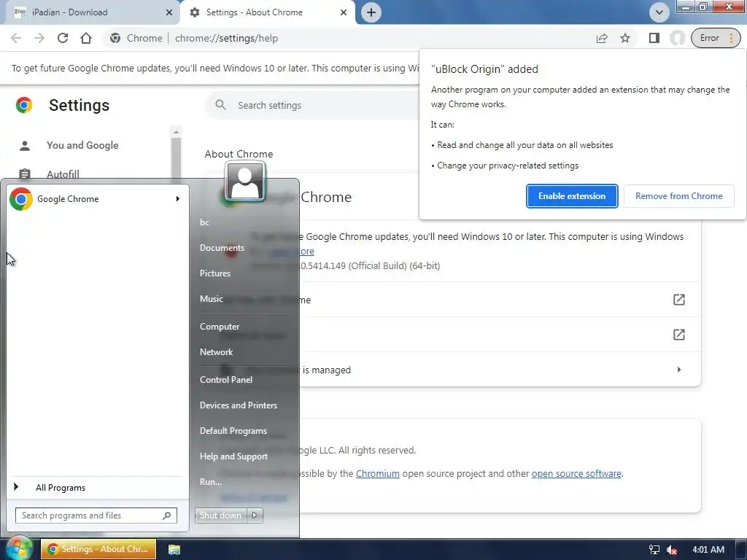Click the share page icon in address bar
747x560 pixels.
point(602,38)
